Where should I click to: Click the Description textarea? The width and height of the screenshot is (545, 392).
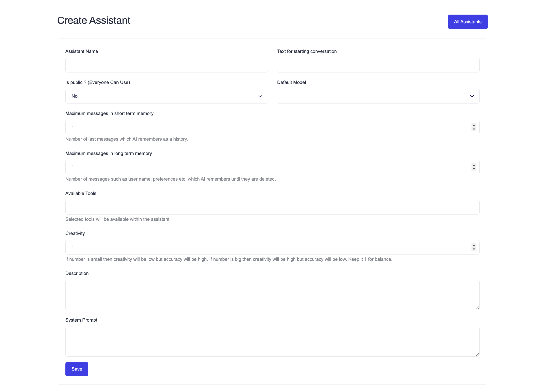click(x=272, y=295)
